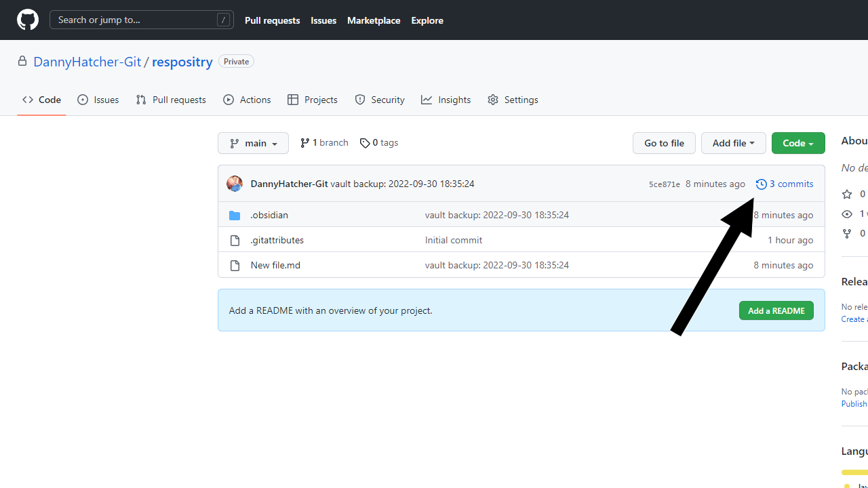Open the Add file dropdown
The image size is (868, 488).
pos(733,143)
